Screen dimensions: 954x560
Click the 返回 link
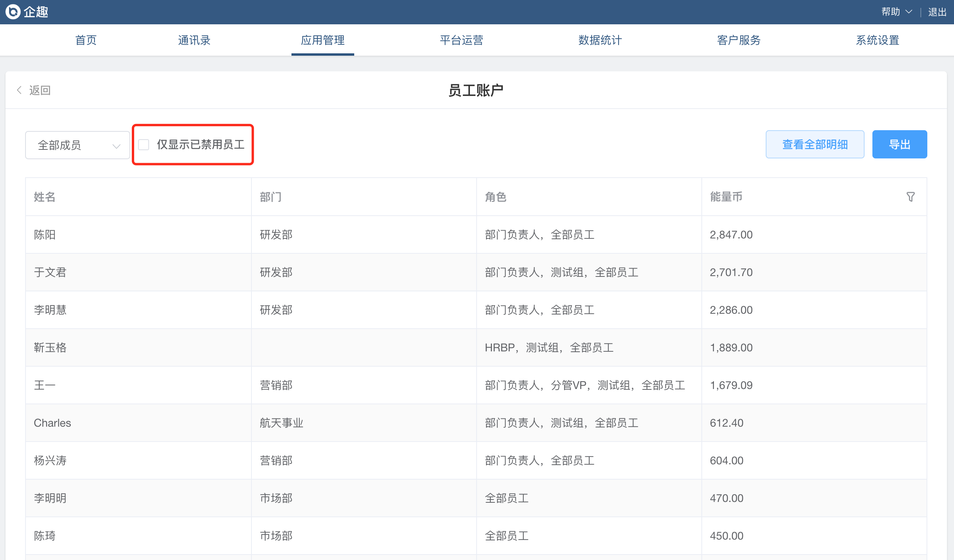coord(40,90)
